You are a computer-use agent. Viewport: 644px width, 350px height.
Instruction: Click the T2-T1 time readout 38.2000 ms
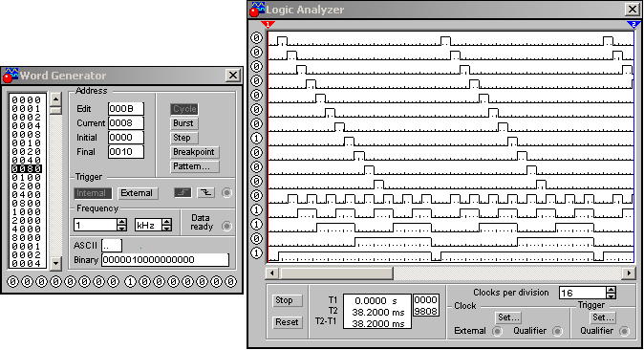pos(377,323)
